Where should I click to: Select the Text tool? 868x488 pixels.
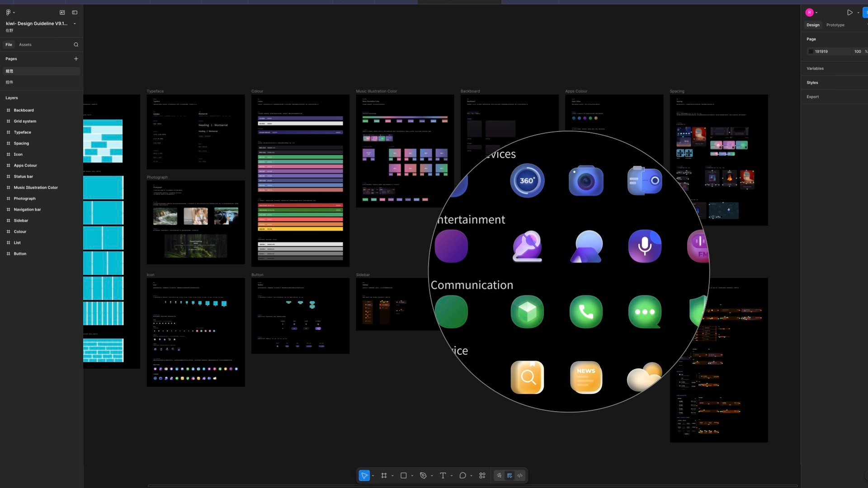click(443, 475)
